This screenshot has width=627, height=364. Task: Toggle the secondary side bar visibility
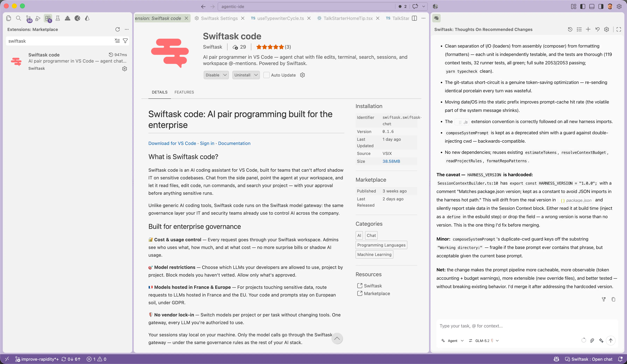pyautogui.click(x=601, y=6)
